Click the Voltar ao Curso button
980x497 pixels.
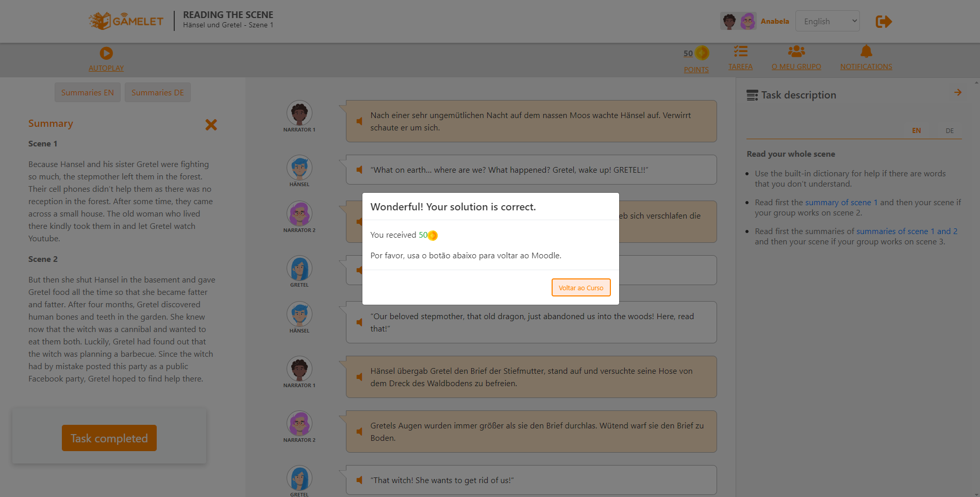point(581,288)
